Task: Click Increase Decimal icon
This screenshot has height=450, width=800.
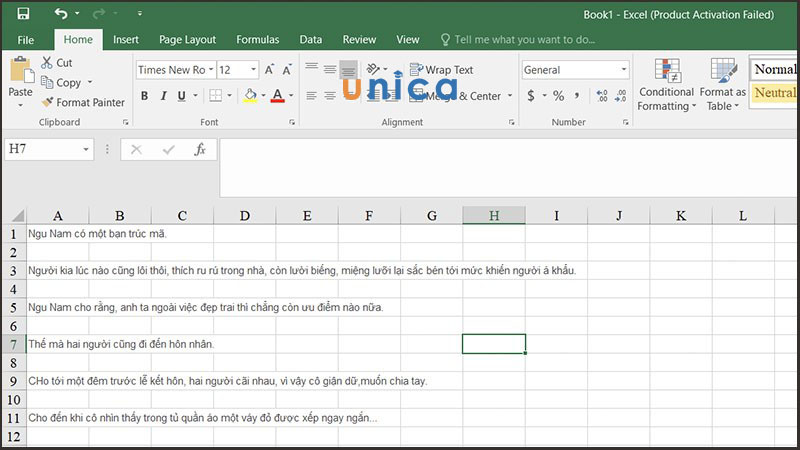Action: tap(602, 96)
